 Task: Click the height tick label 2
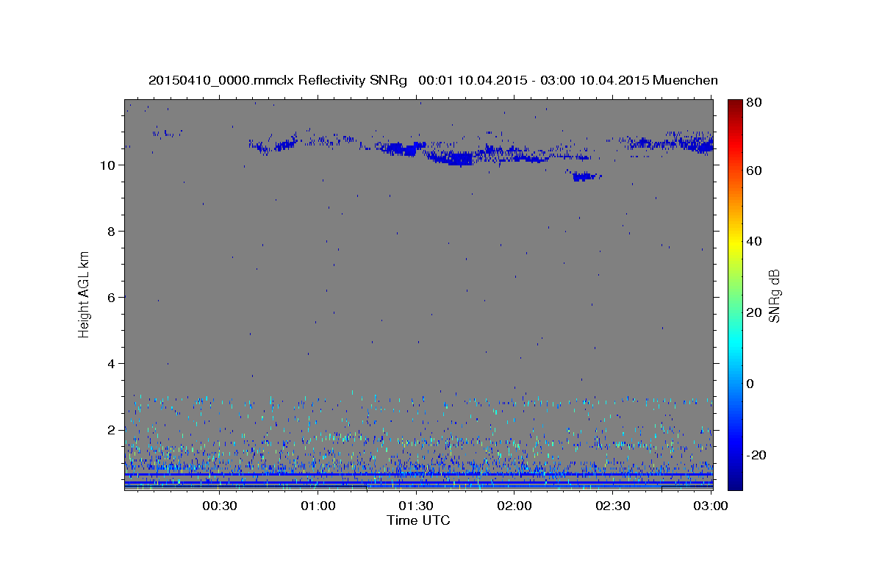[x=111, y=430]
